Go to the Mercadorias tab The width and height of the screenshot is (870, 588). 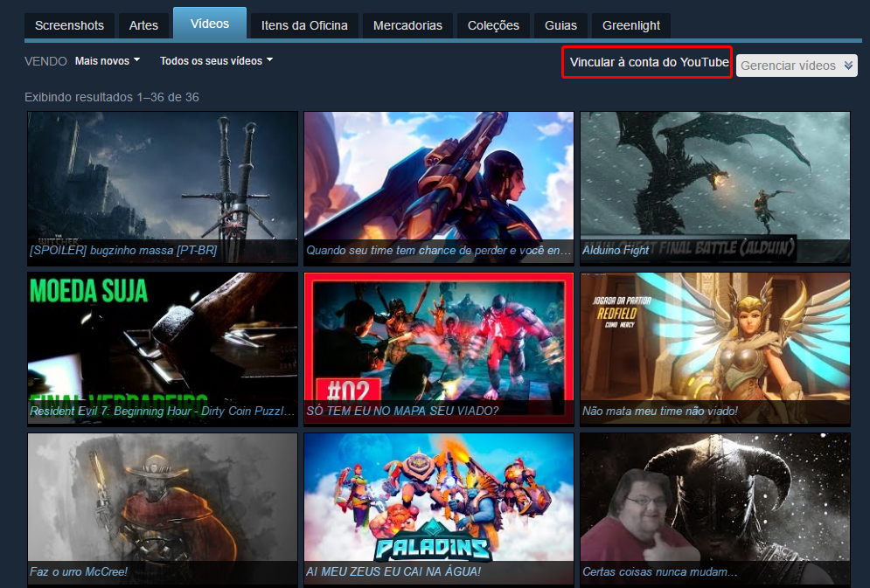(x=407, y=25)
